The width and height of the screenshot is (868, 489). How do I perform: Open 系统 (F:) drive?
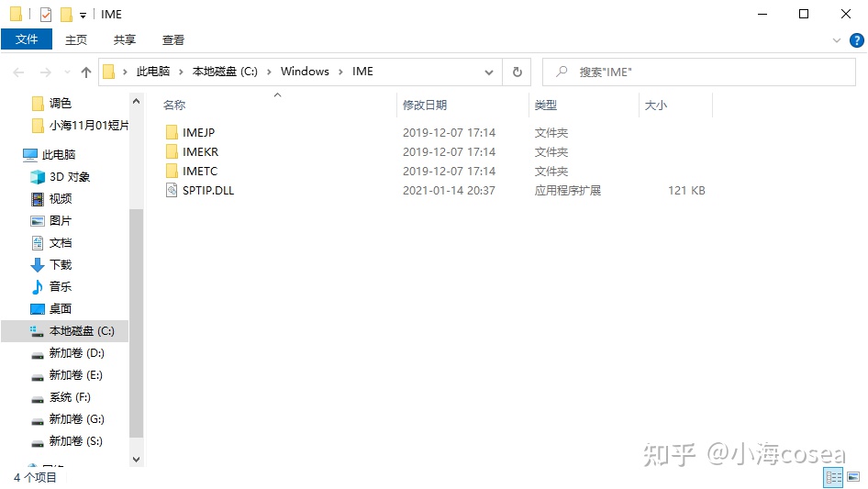(x=70, y=397)
